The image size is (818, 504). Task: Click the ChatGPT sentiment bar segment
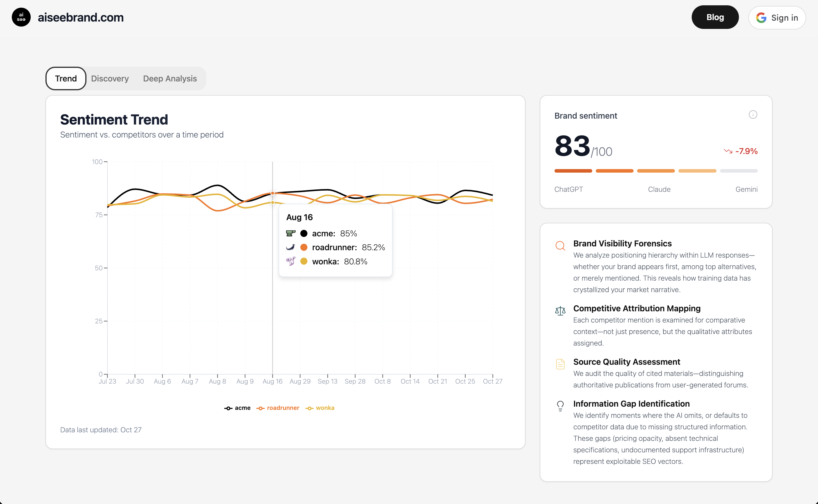click(573, 171)
